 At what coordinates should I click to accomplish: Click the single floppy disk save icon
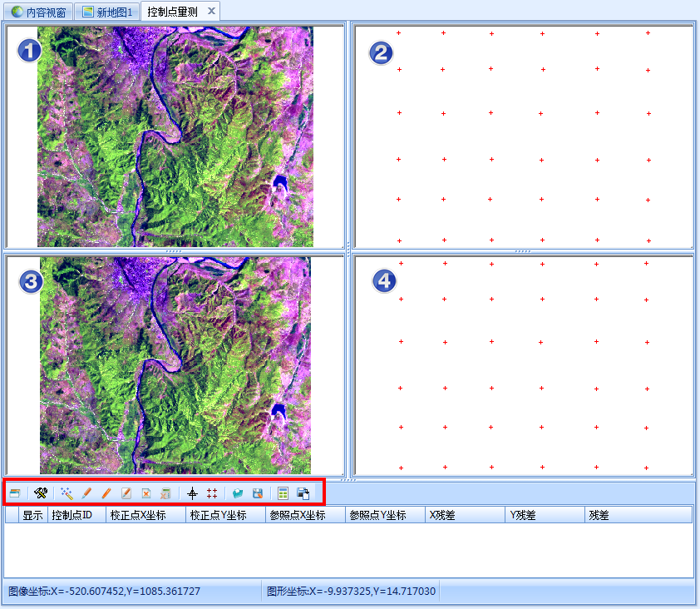[258, 493]
